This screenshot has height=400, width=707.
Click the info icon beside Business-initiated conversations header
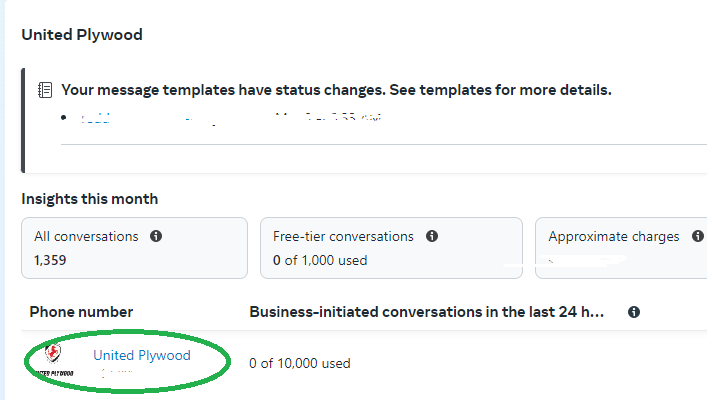pos(634,312)
